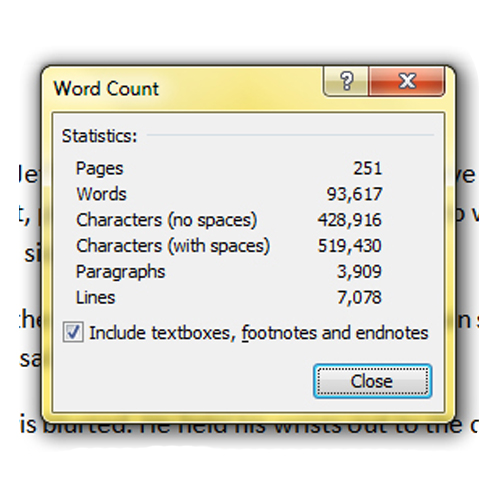
Task: Click the Words row label
Action: (x=101, y=194)
